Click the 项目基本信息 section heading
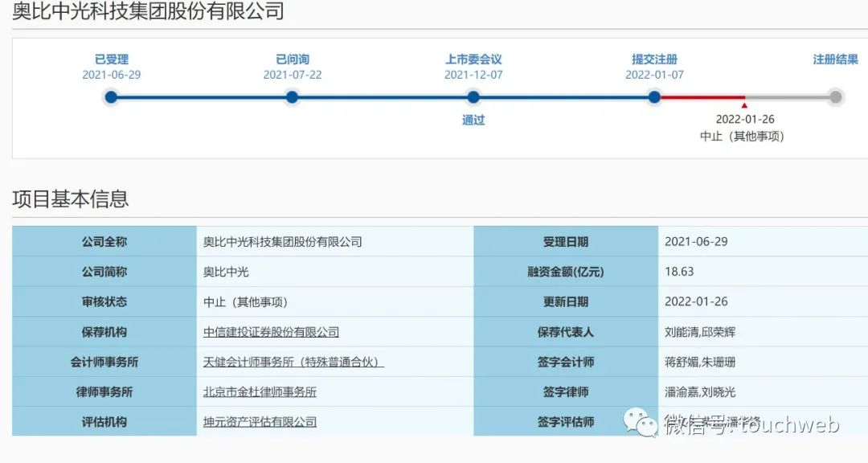This screenshot has width=868, height=463. coord(70,199)
